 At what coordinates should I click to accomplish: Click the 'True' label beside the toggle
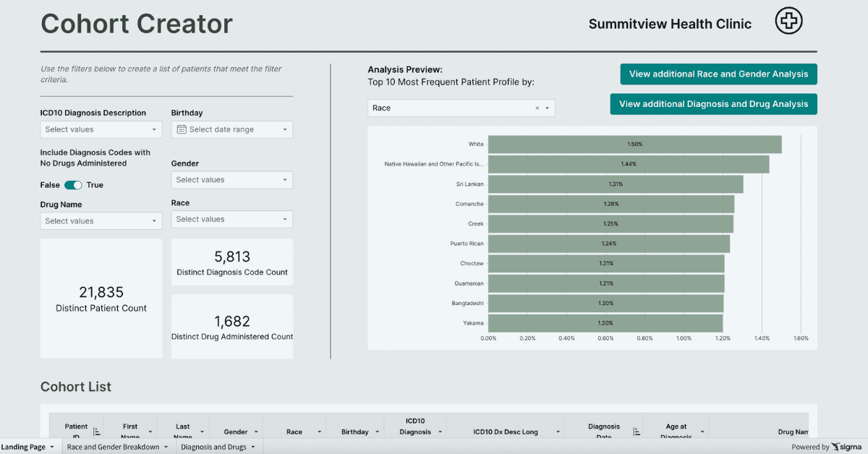(x=95, y=185)
